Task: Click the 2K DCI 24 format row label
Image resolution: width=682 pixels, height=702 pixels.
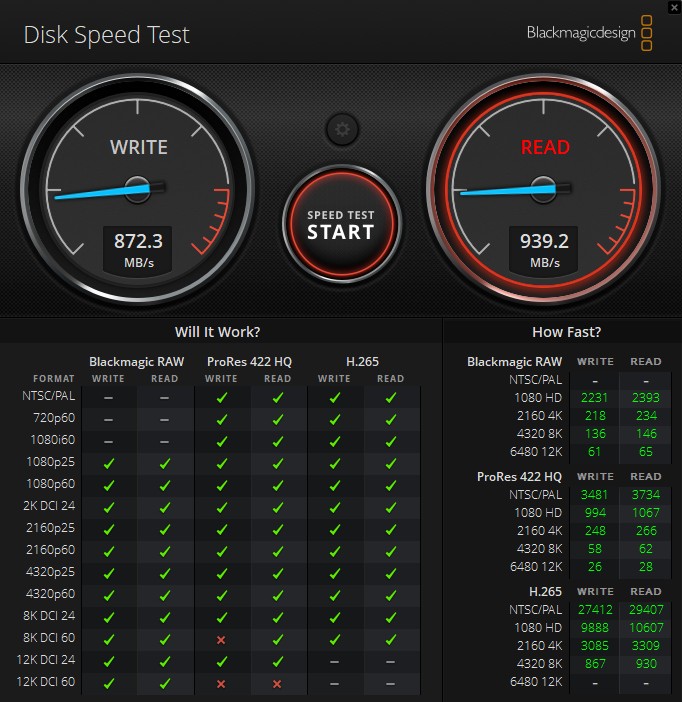Action: (x=49, y=505)
